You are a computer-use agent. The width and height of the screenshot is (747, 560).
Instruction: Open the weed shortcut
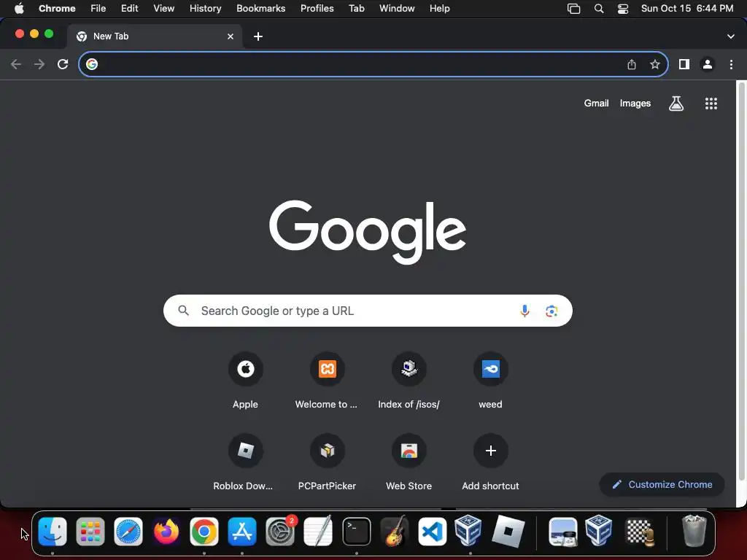490,381
